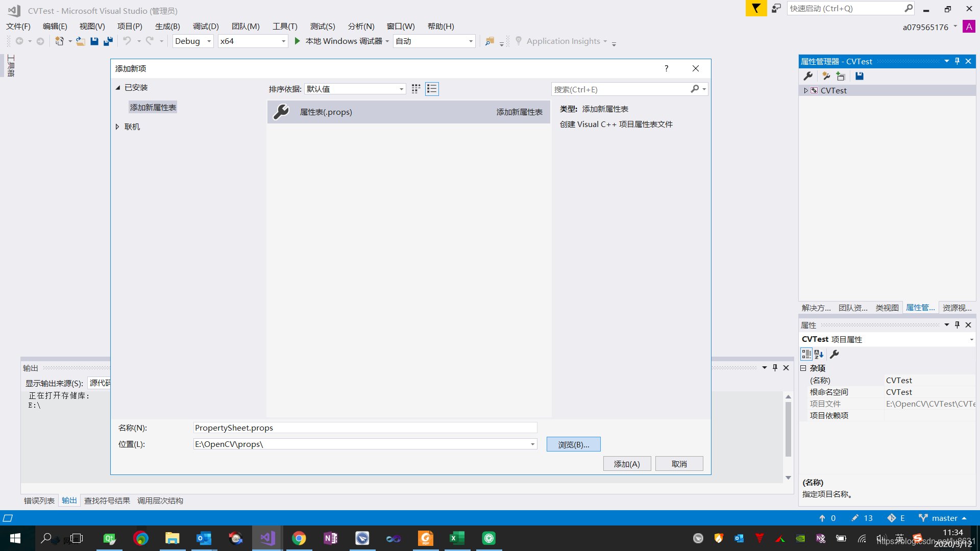Click the wrench icon in Property Manager toolbar
The image size is (980, 551).
(808, 76)
